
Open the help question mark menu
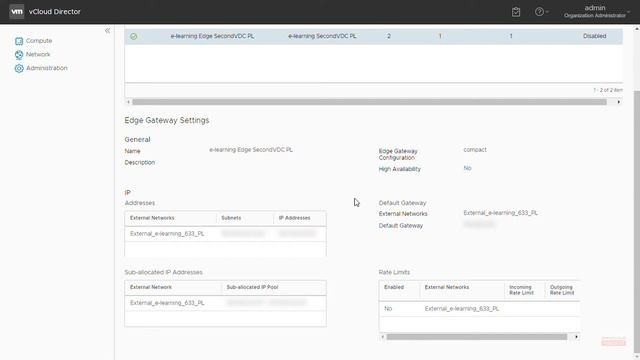pos(541,12)
